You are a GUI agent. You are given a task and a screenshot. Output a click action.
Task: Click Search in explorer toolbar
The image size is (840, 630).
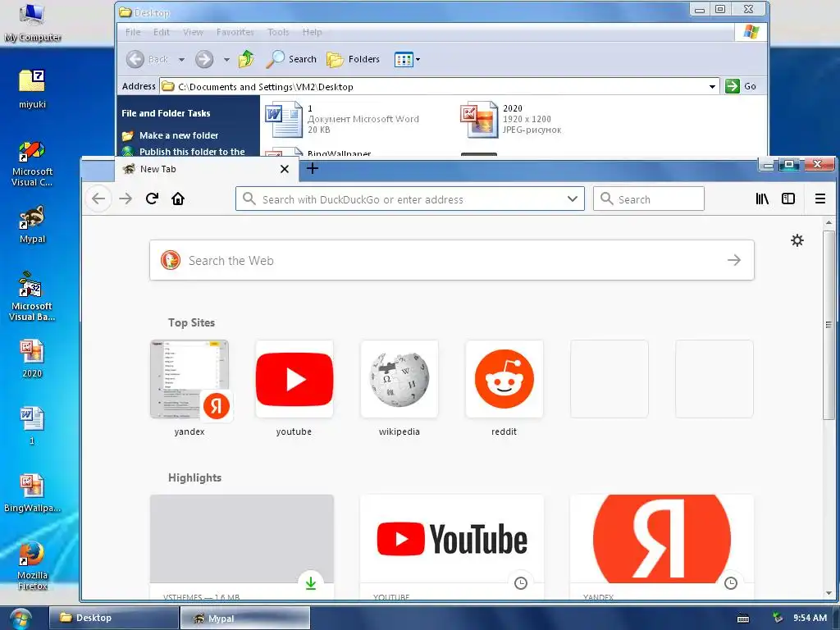coord(291,59)
